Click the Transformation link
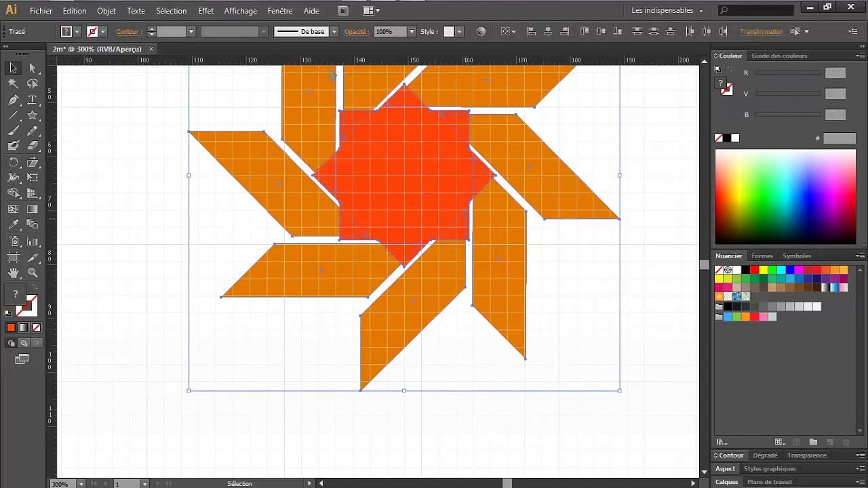The height and width of the screenshot is (488, 868). tap(761, 31)
